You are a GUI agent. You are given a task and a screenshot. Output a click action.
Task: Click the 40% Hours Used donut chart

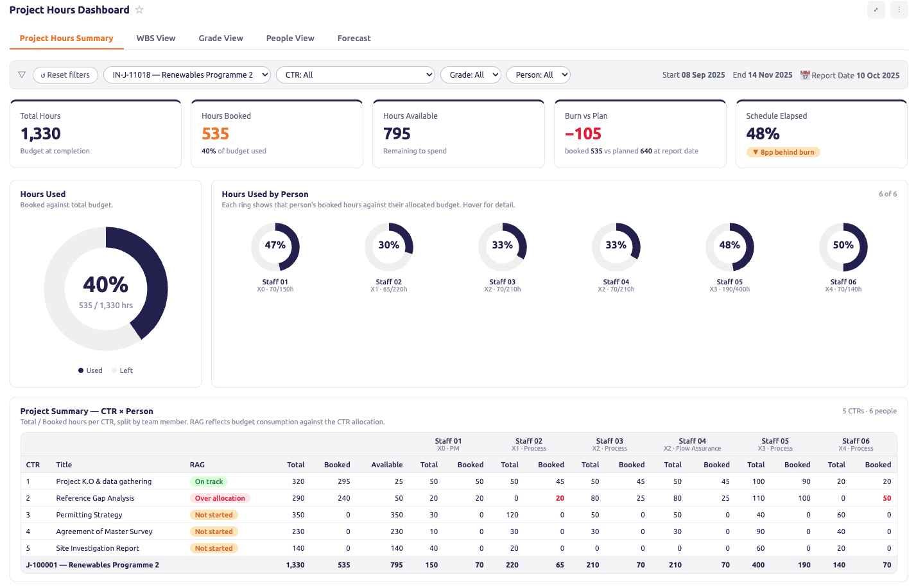click(106, 289)
